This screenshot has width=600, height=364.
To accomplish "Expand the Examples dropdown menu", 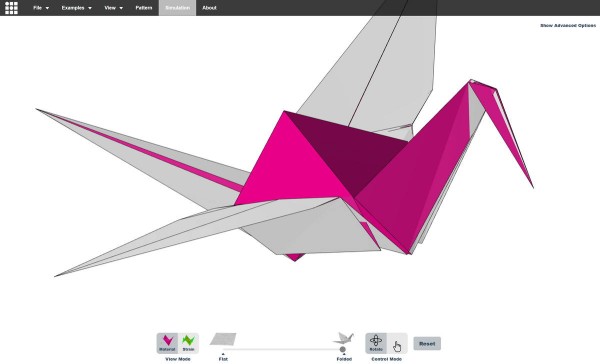I will [x=77, y=8].
